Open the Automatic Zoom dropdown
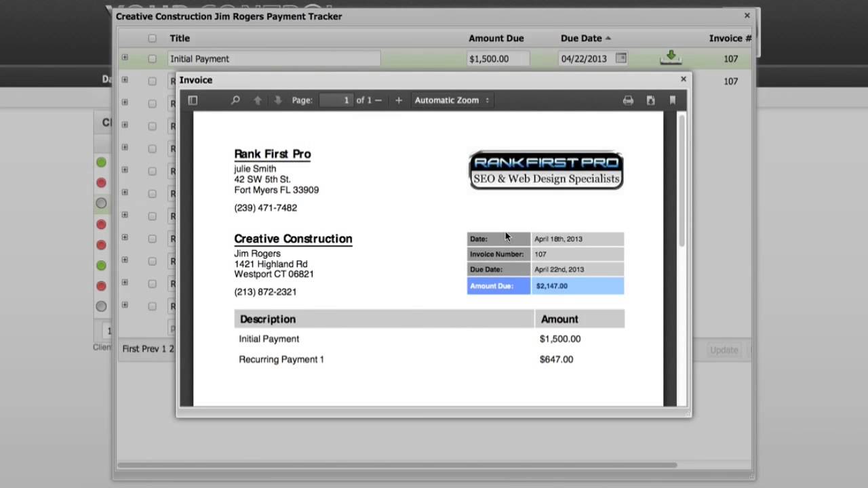Image resolution: width=868 pixels, height=488 pixels. pyautogui.click(x=452, y=100)
